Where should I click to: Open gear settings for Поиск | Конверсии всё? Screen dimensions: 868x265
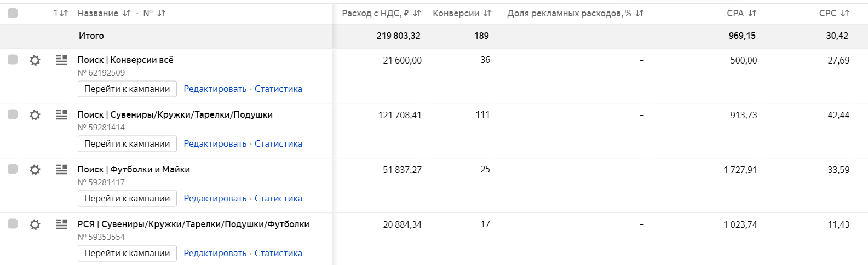tap(35, 60)
